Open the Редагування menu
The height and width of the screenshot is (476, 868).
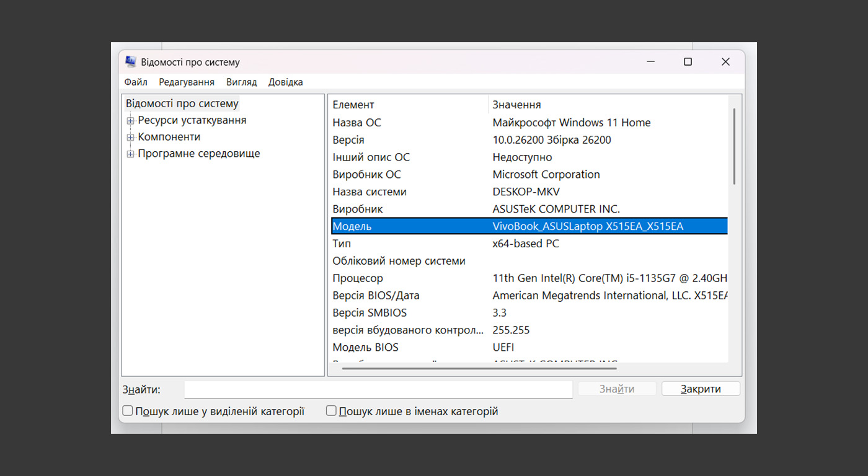click(187, 82)
